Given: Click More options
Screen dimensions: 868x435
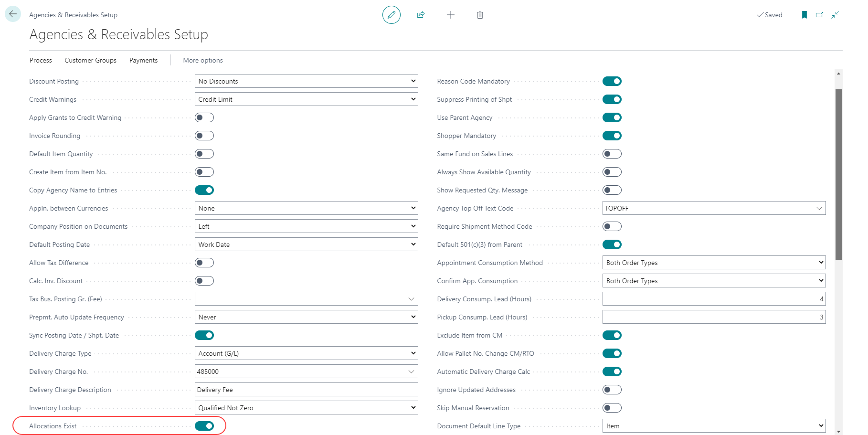Looking at the screenshot, I should (x=203, y=60).
